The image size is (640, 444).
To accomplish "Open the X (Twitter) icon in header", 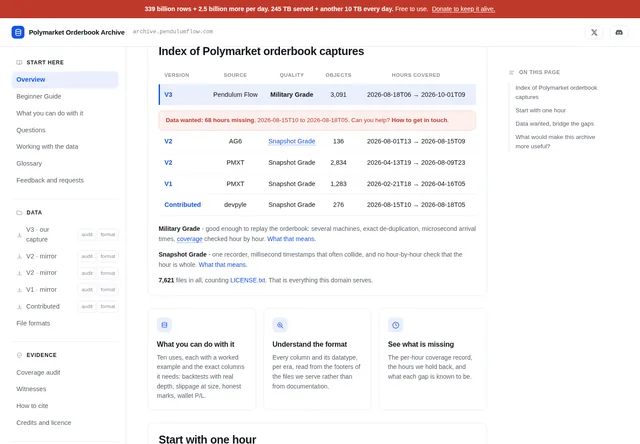I will pyautogui.click(x=594, y=32).
